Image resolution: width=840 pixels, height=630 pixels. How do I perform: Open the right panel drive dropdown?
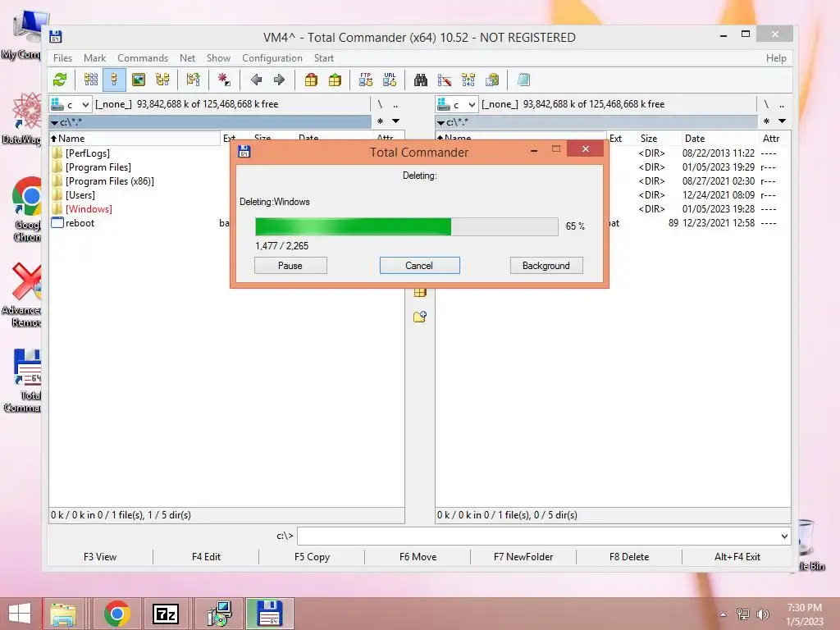tap(457, 104)
